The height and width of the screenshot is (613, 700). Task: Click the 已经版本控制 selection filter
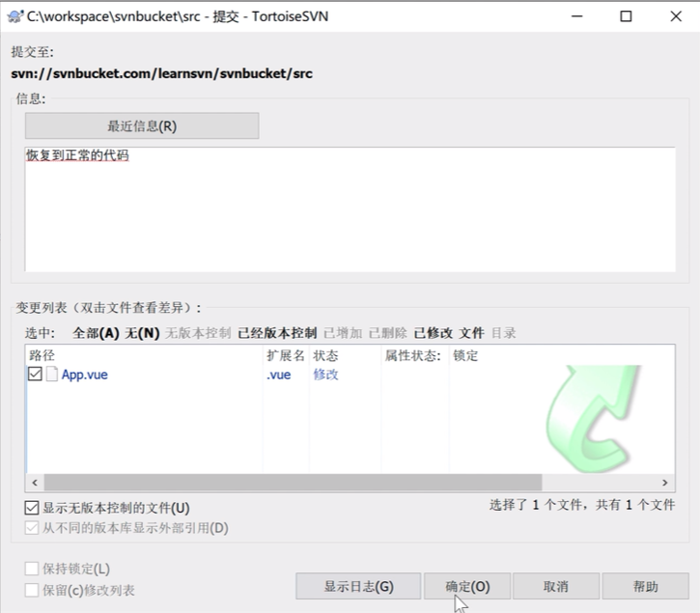pyautogui.click(x=277, y=333)
